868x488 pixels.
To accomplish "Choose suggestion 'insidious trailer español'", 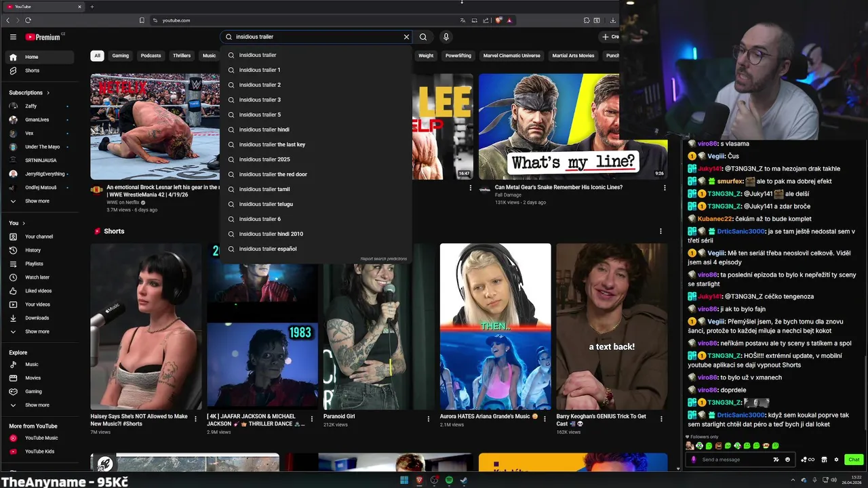I will click(316, 249).
